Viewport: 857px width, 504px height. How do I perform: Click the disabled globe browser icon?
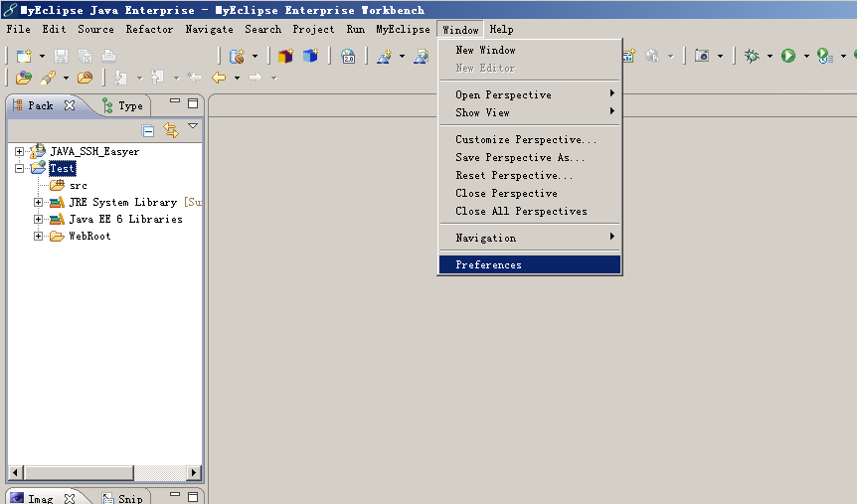click(x=652, y=56)
